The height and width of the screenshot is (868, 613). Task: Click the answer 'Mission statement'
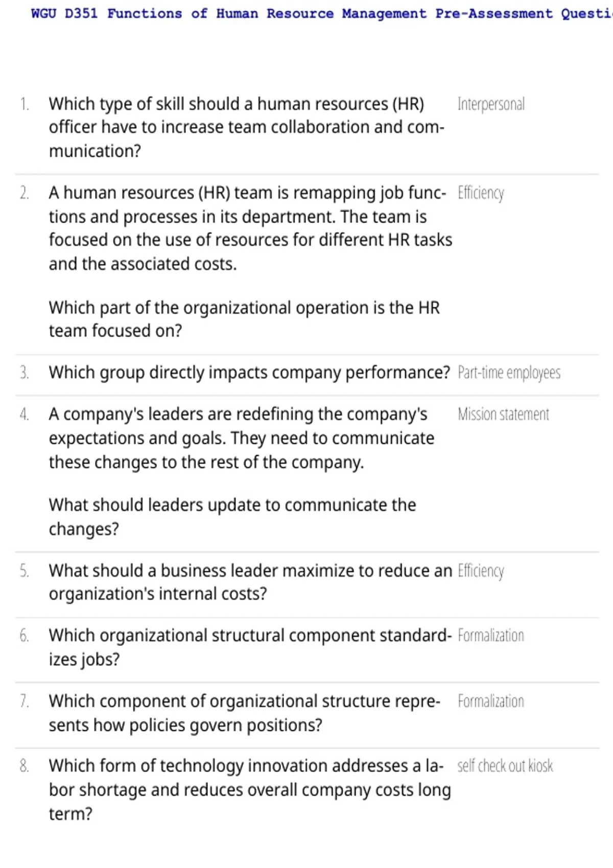[x=503, y=414]
